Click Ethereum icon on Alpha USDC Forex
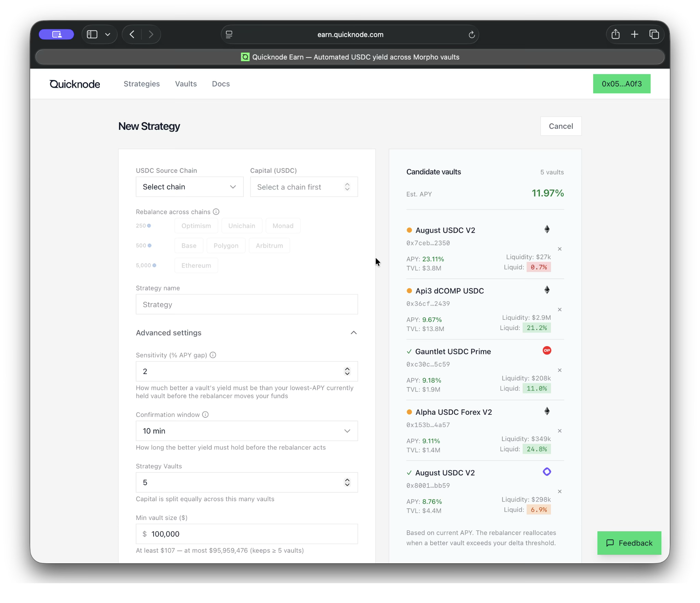The height and width of the screenshot is (603, 700). click(547, 411)
